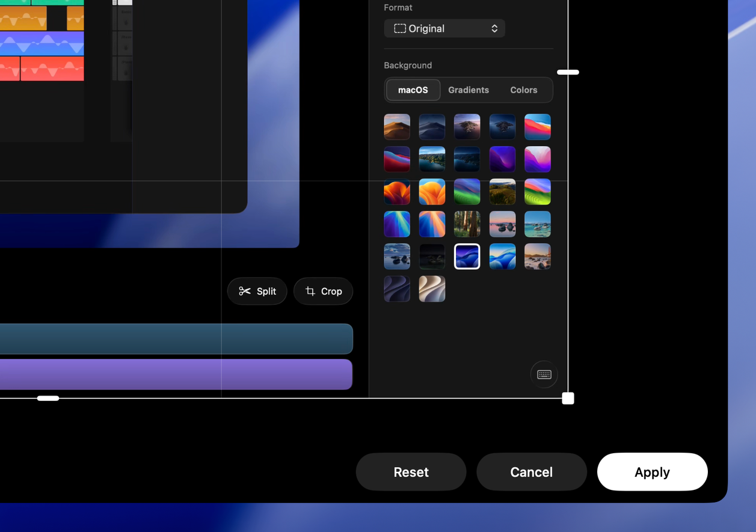This screenshot has width=756, height=532.
Task: Click the Reset button
Action: (411, 472)
